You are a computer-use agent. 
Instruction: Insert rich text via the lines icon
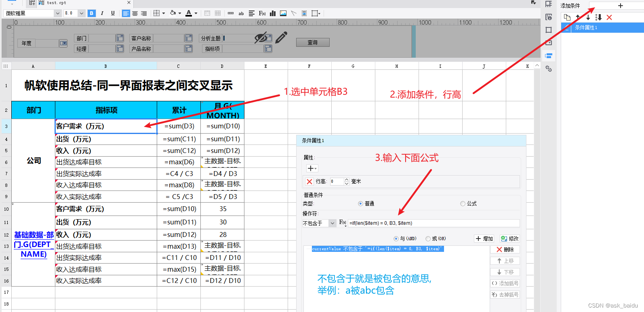[252, 13]
